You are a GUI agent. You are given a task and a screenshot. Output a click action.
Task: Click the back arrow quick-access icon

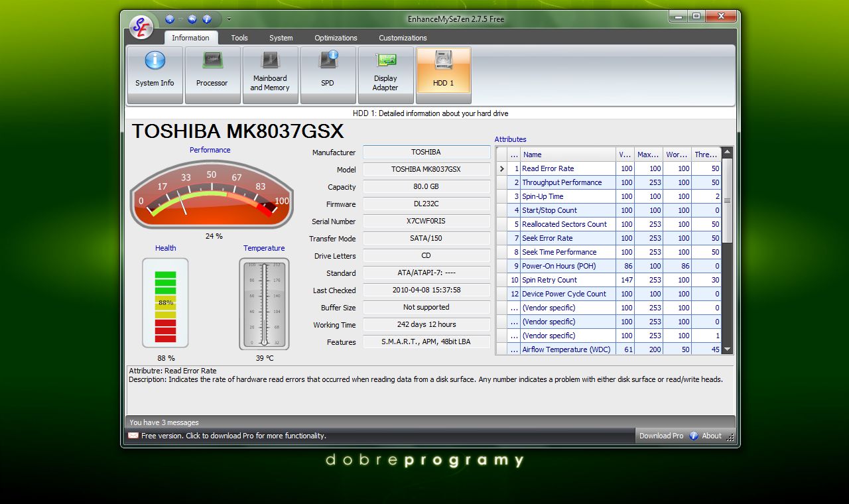(193, 19)
